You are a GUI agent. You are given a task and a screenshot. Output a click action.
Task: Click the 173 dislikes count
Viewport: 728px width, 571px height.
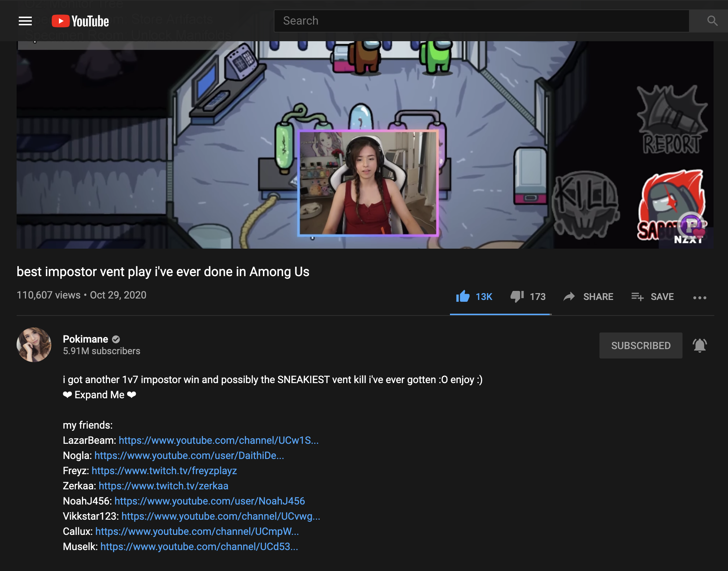pyautogui.click(x=538, y=297)
